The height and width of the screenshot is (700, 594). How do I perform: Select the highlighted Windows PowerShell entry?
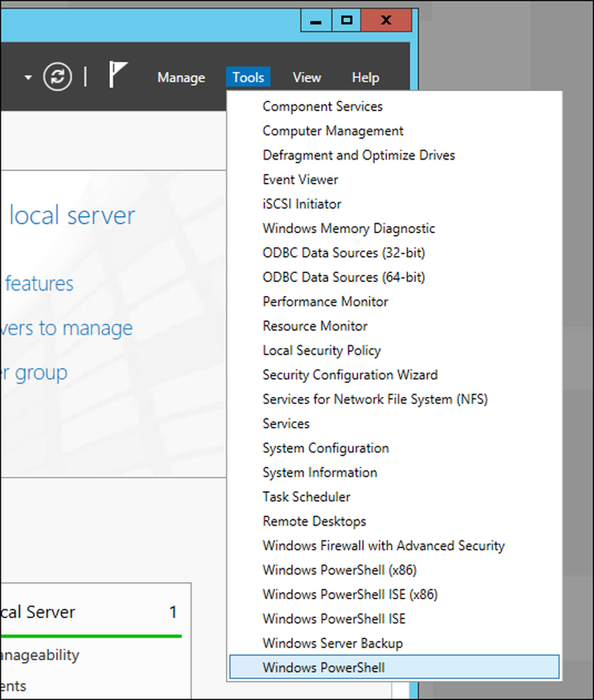395,667
